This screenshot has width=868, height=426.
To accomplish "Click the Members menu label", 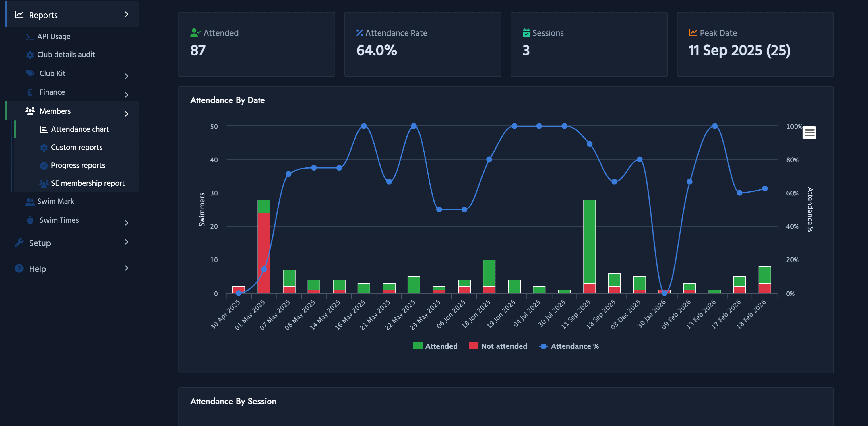I will tap(55, 111).
